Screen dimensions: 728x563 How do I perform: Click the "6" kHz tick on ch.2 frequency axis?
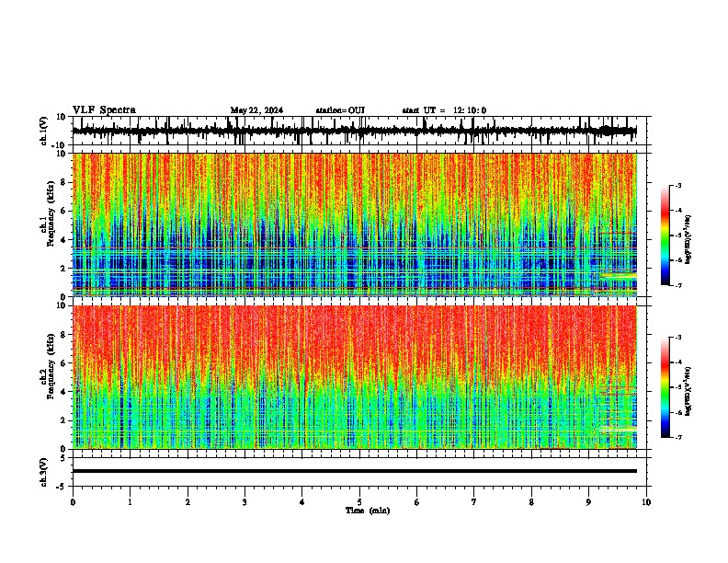click(64, 363)
